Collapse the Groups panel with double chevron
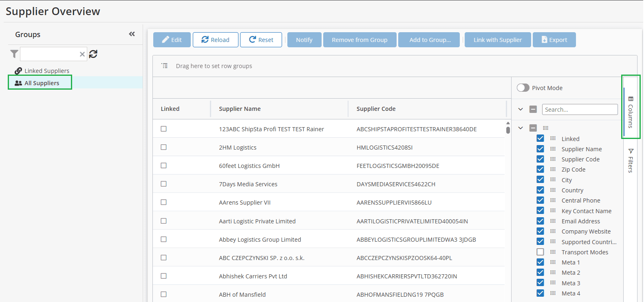This screenshot has width=644, height=302. point(132,34)
